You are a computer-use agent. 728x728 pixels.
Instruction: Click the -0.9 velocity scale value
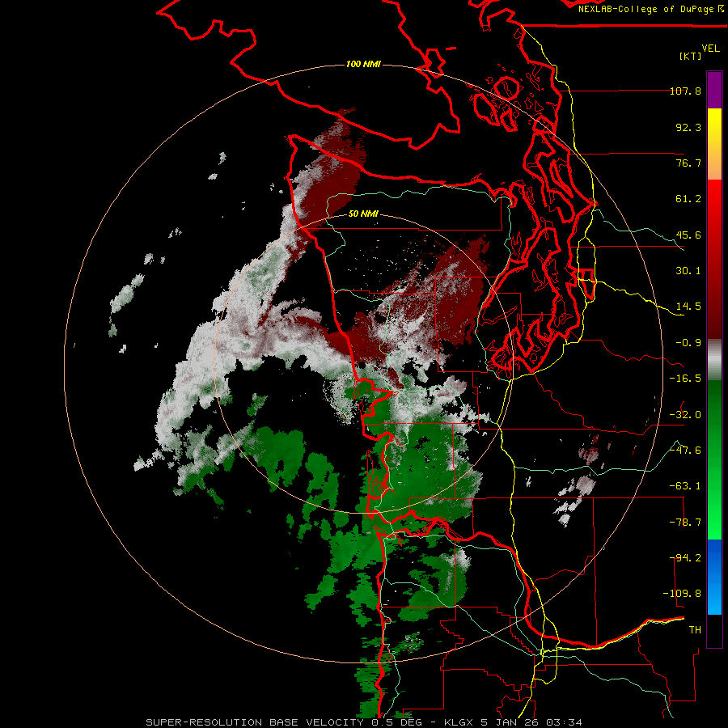click(x=688, y=343)
